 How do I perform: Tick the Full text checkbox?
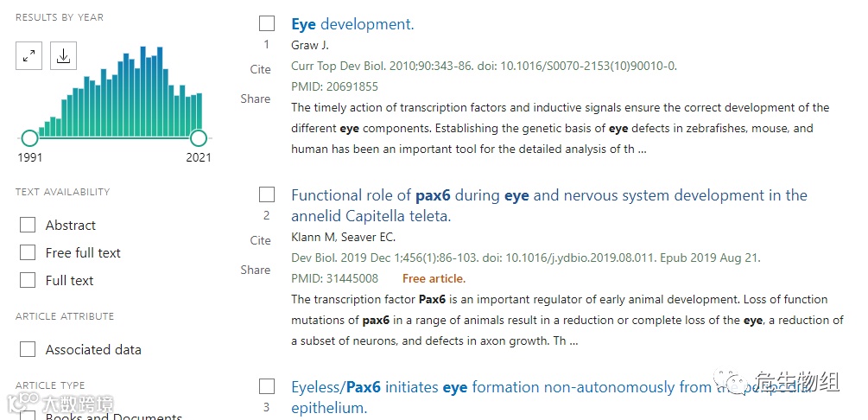point(29,281)
